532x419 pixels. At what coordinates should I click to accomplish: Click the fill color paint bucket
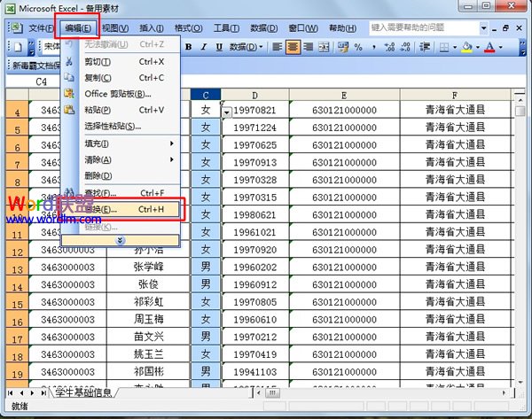[x=466, y=47]
